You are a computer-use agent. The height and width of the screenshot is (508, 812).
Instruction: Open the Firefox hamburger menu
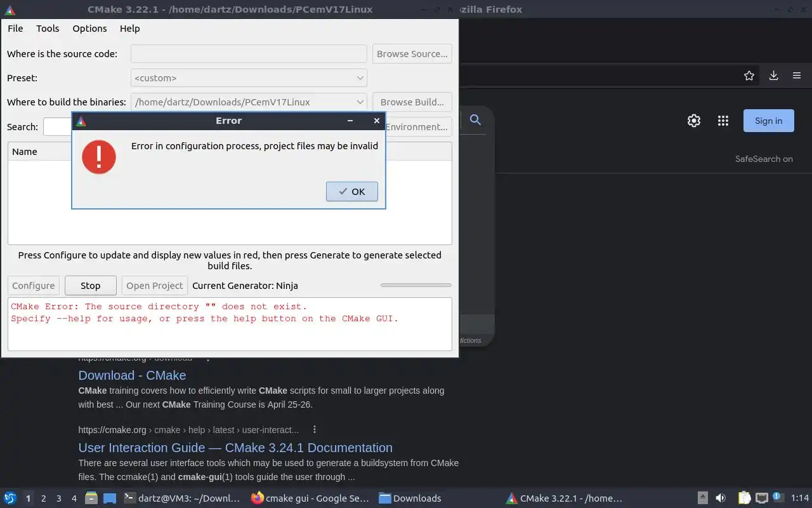[797, 76]
